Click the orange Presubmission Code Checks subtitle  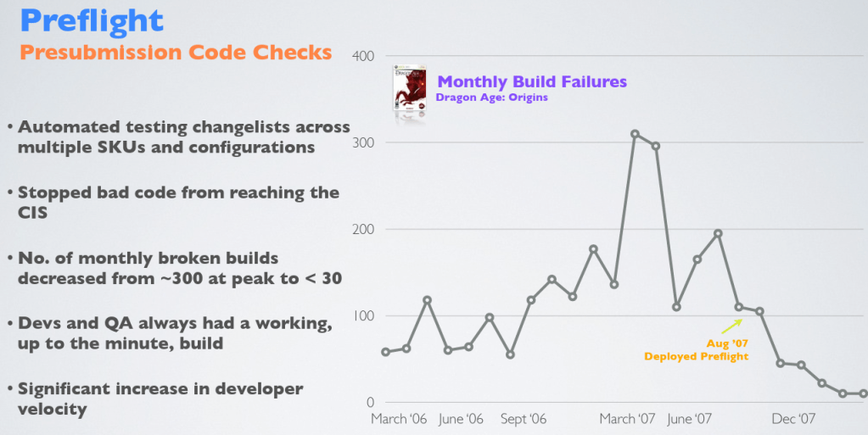[x=175, y=53]
